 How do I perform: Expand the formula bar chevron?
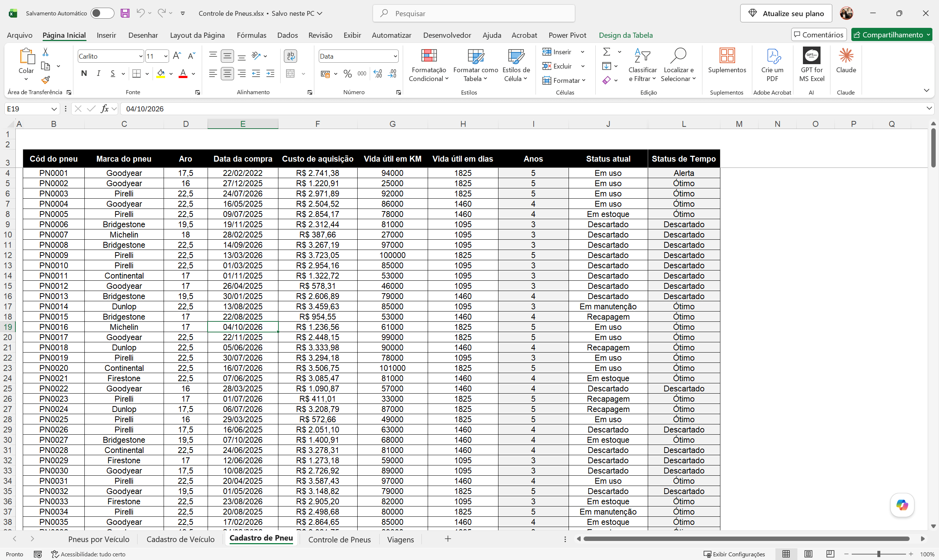(x=929, y=108)
